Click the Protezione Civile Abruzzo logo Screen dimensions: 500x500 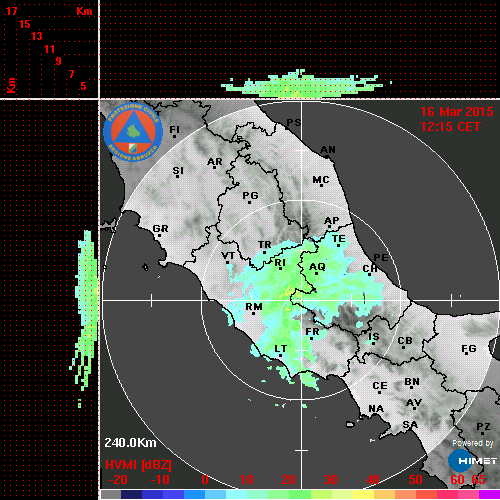pyautogui.click(x=133, y=132)
